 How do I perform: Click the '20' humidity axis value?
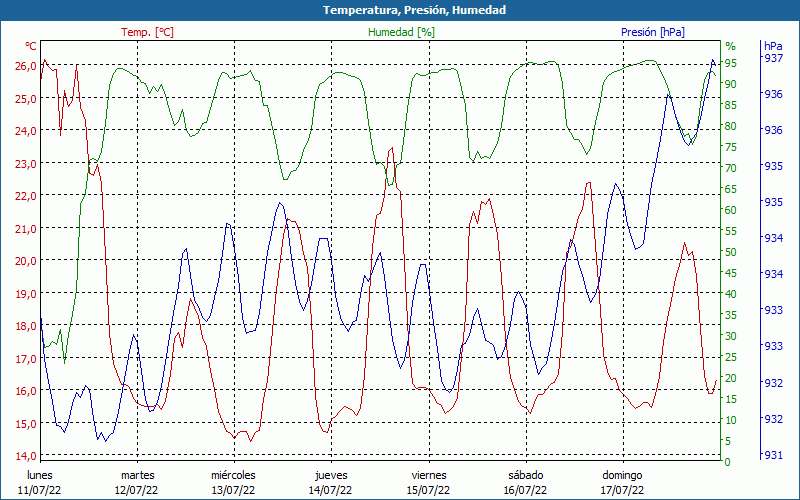coord(731,378)
